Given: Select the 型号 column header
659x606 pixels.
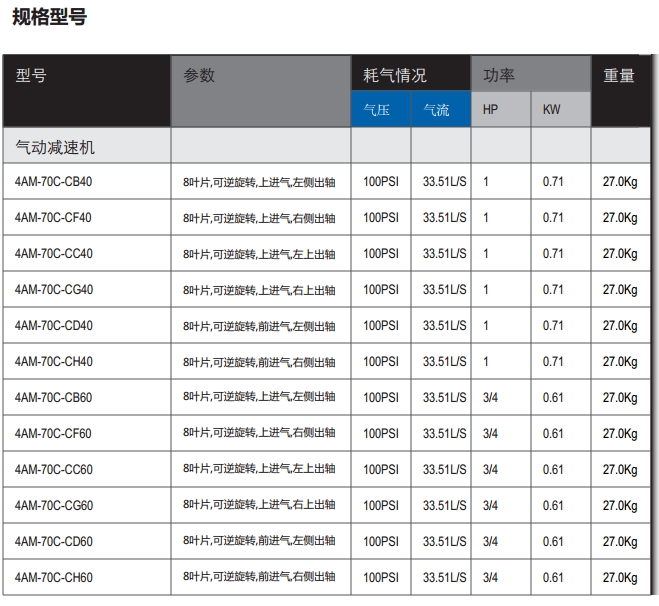Looking at the screenshot, I should point(31,75).
